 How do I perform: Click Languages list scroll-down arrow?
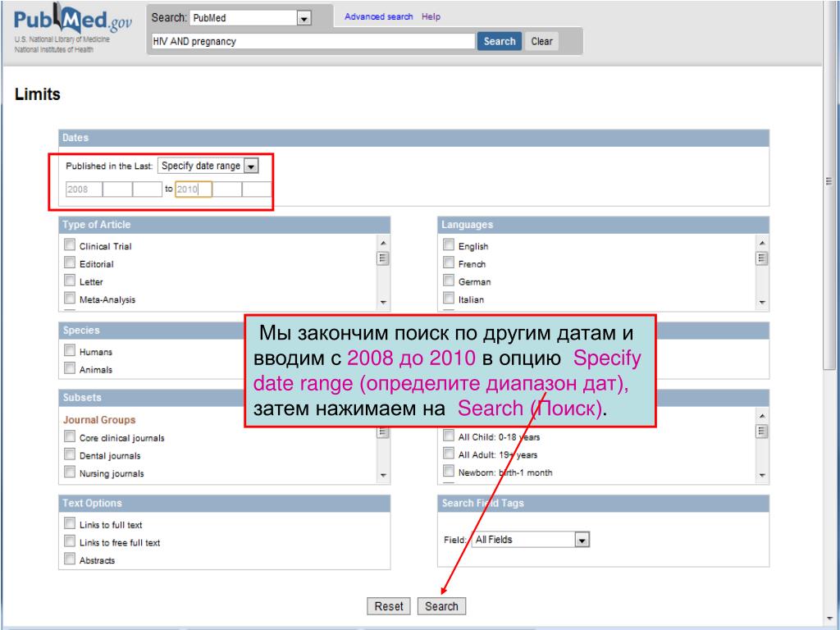762,303
